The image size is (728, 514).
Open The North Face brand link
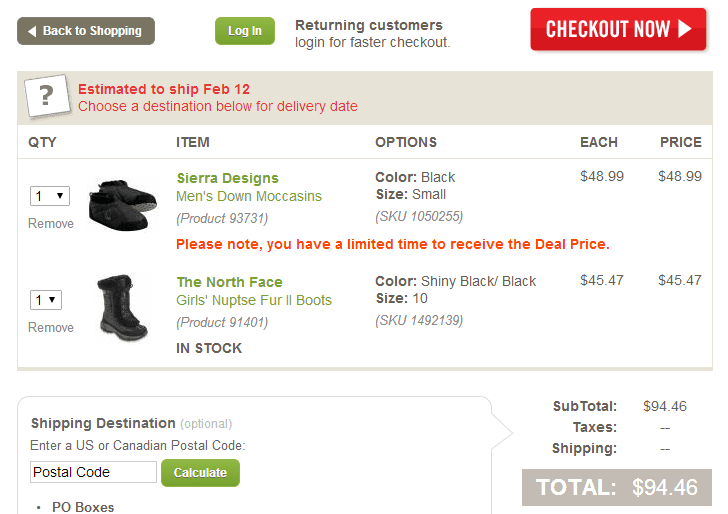click(x=229, y=282)
